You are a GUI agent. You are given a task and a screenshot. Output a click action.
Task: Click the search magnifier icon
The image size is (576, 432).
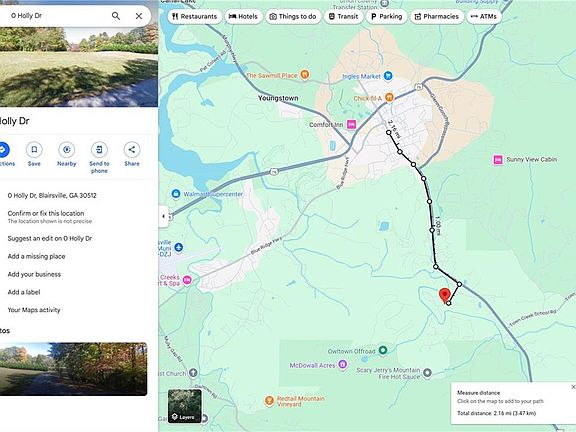(x=116, y=16)
